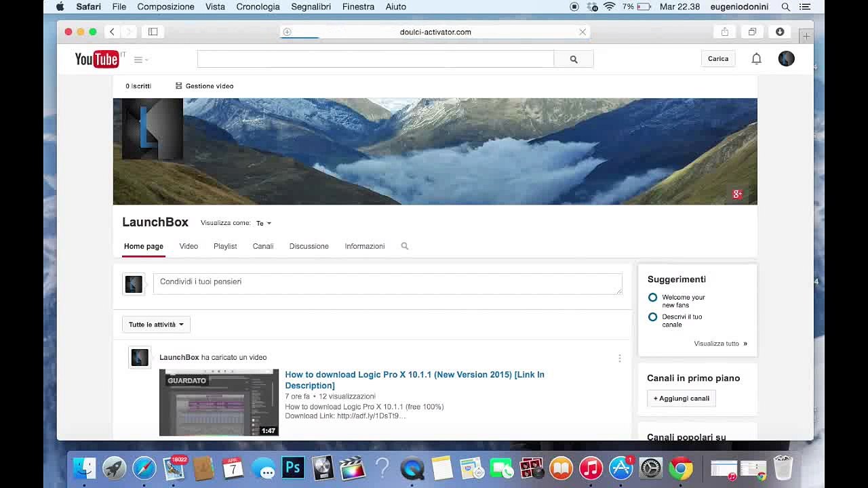Expand Visualizza tutto suggestions
The height and width of the screenshot is (488, 868).
tap(720, 344)
